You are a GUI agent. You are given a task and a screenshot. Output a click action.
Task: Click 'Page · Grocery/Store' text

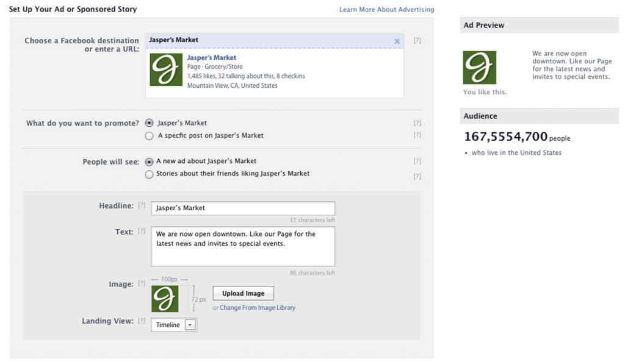(215, 66)
